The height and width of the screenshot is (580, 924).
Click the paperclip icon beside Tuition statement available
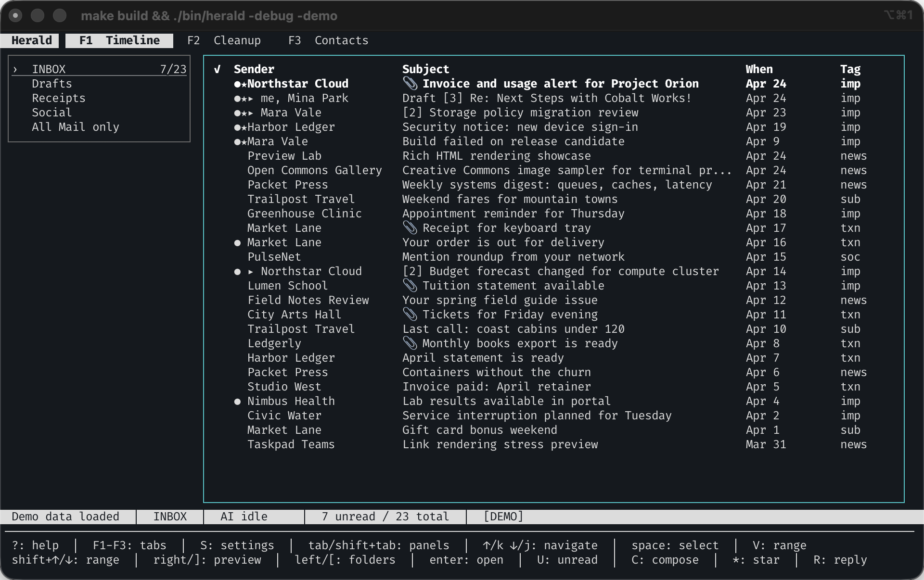coord(410,285)
